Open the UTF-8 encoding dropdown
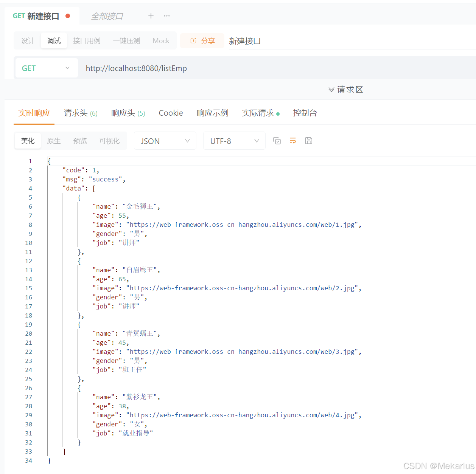The width and height of the screenshot is (476, 474). [x=234, y=140]
